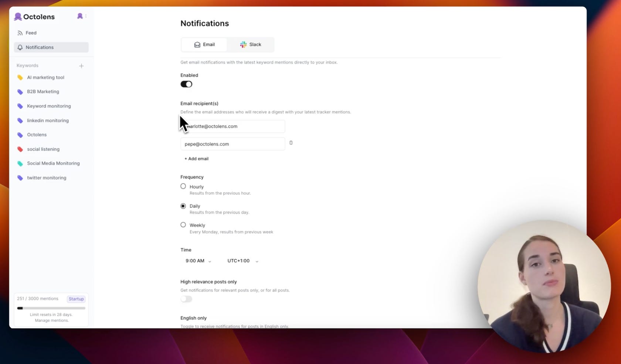Open the 9:00 AM time dropdown
Viewport: 621px width, 364px height.
click(x=198, y=261)
